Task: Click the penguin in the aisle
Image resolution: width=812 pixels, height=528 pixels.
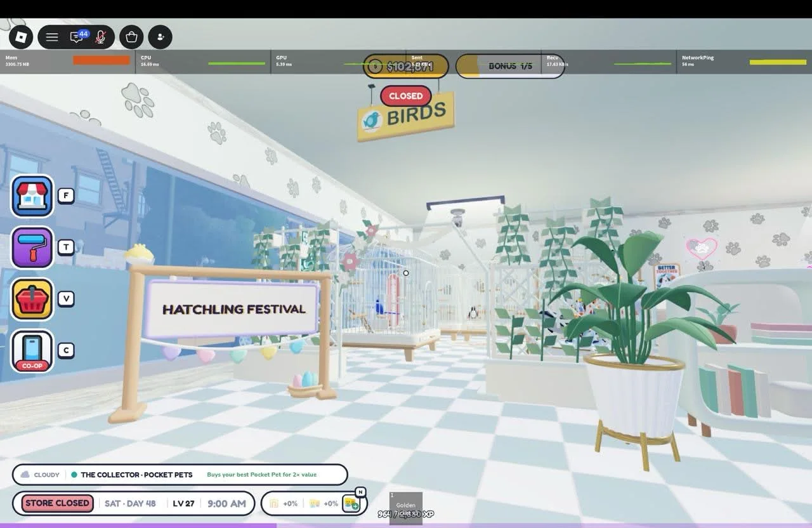Action: (473, 312)
